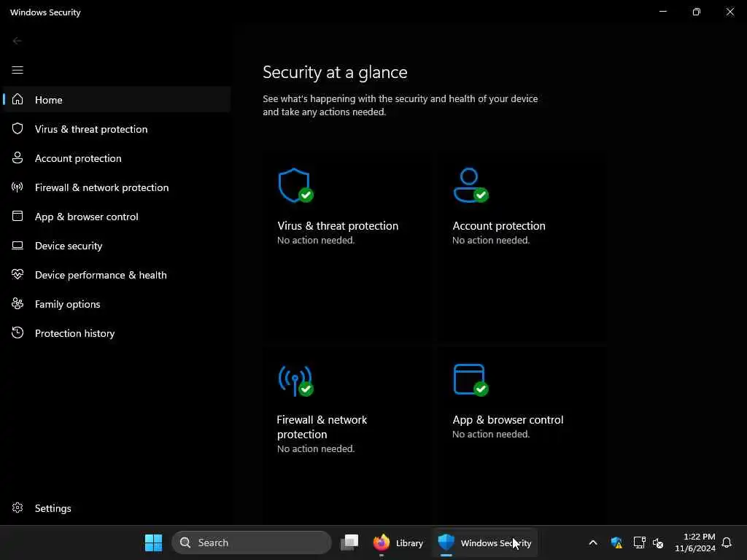Click the Security at a glance heading
The height and width of the screenshot is (560, 747).
coord(335,72)
